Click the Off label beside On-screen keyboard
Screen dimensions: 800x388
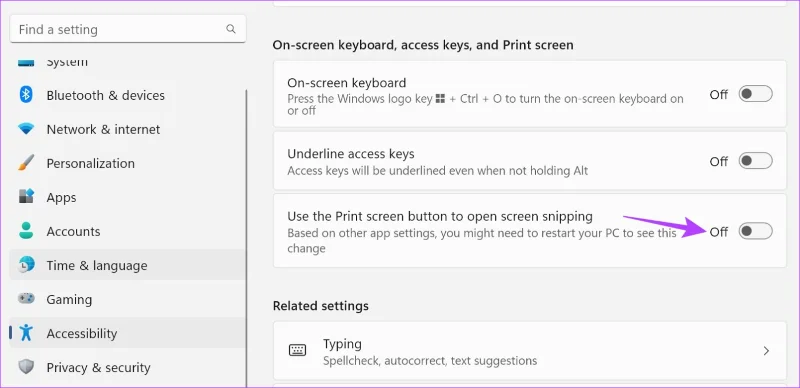(x=718, y=94)
